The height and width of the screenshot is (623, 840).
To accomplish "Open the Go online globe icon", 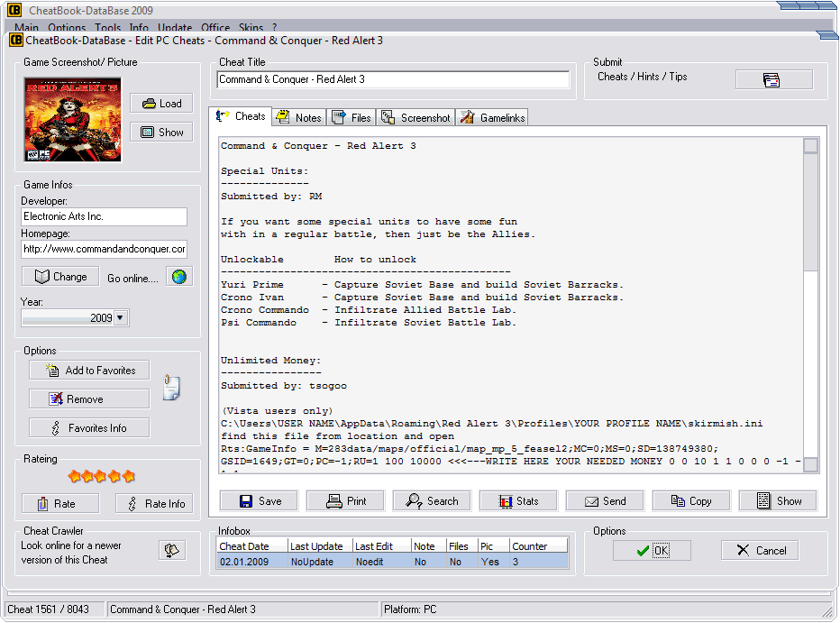I will [x=179, y=277].
